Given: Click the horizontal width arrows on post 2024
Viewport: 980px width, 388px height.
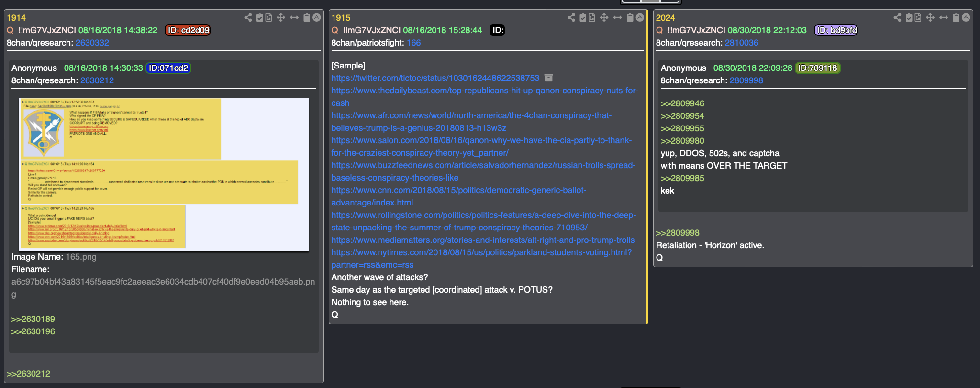Looking at the screenshot, I should (x=944, y=18).
